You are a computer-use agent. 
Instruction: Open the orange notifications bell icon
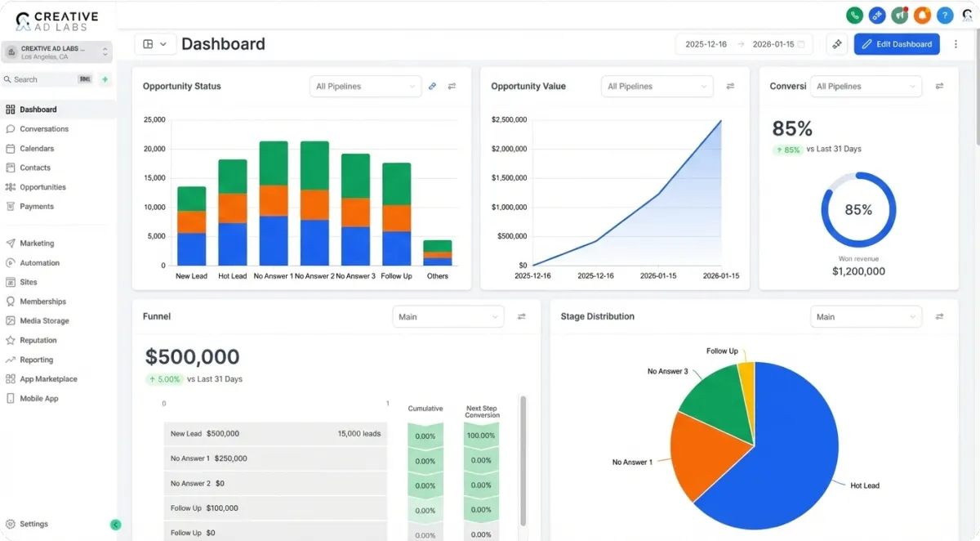[x=922, y=15]
